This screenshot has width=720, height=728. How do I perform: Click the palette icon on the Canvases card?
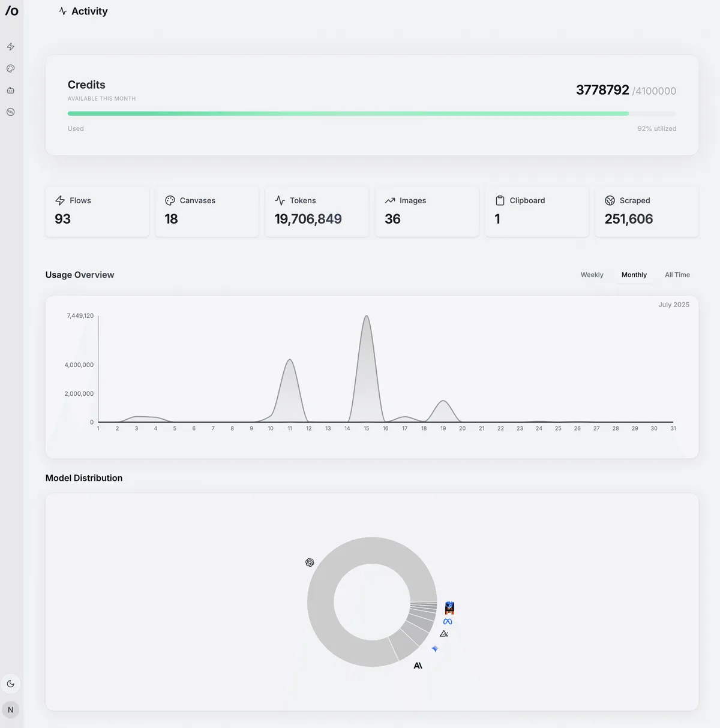[x=170, y=200]
